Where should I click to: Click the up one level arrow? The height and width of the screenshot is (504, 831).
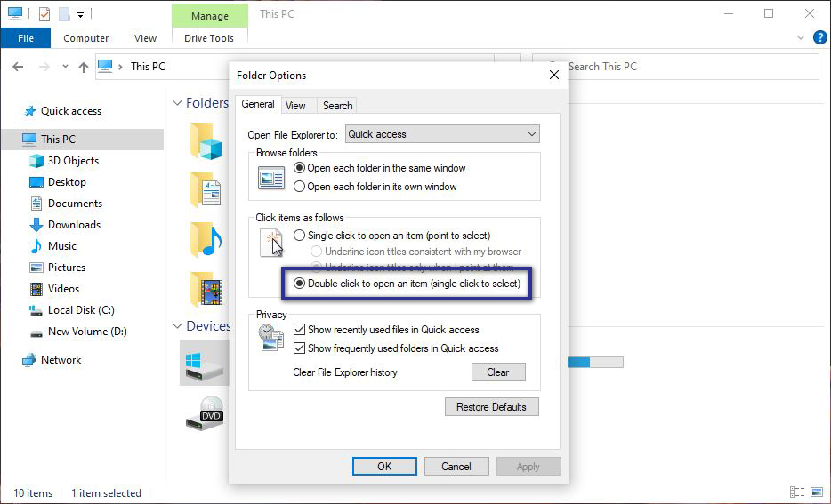[84, 67]
